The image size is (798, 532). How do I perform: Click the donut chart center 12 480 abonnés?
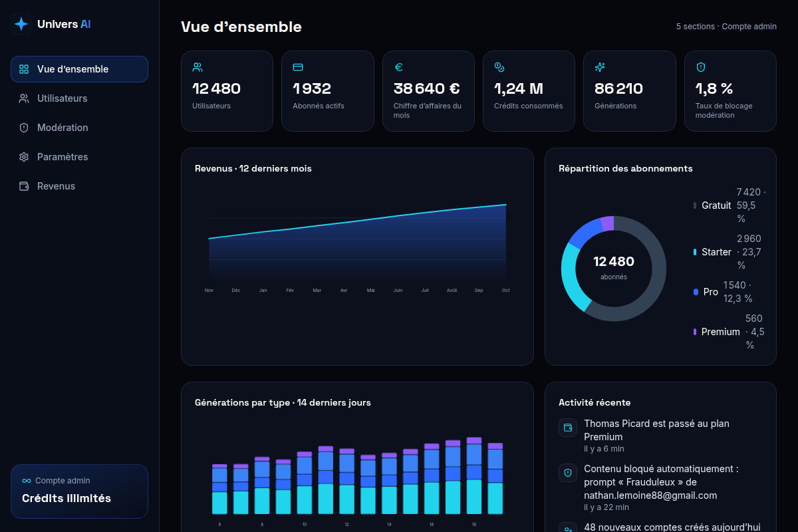[x=614, y=267]
